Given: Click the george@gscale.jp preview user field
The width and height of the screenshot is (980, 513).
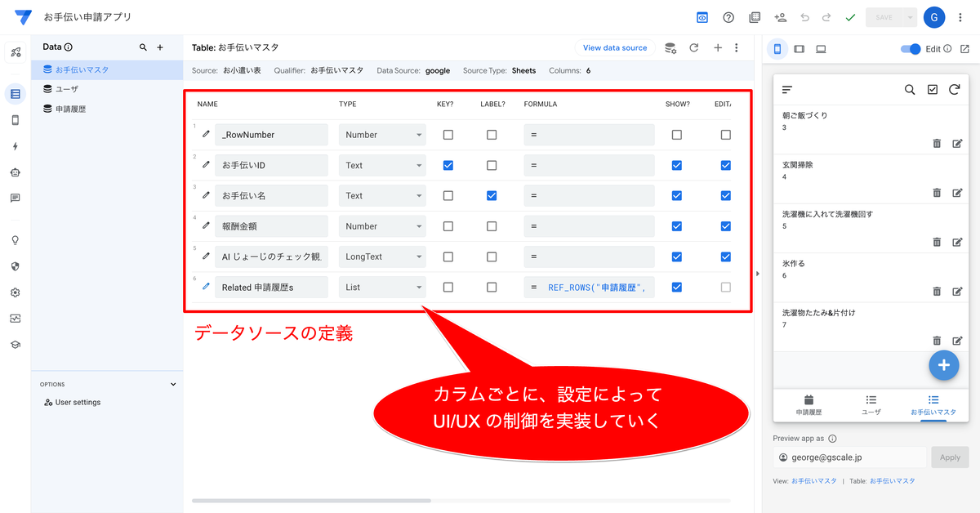Looking at the screenshot, I should tap(849, 457).
